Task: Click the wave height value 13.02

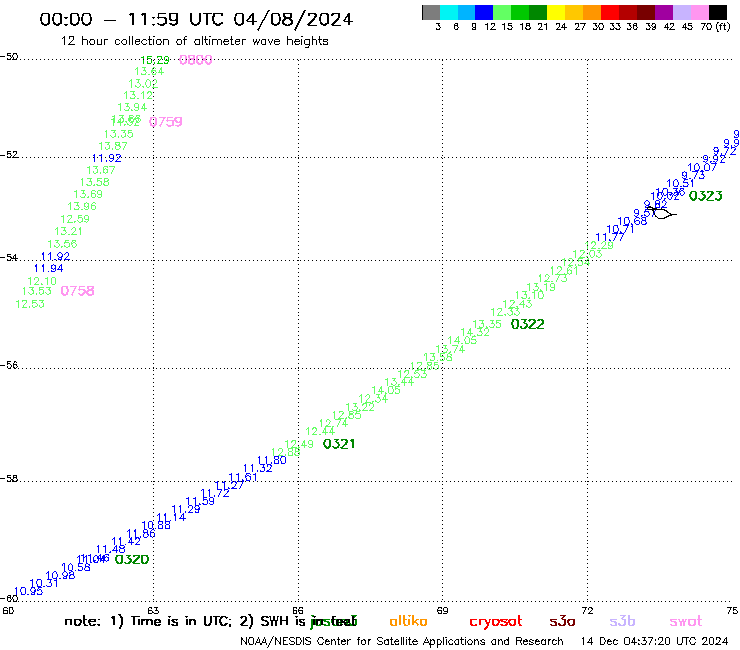Action: [x=143, y=84]
